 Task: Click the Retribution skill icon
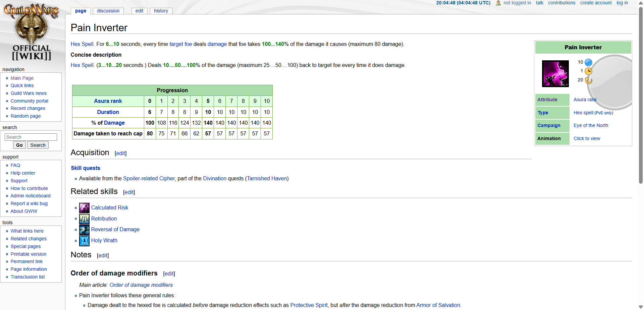[x=84, y=219]
